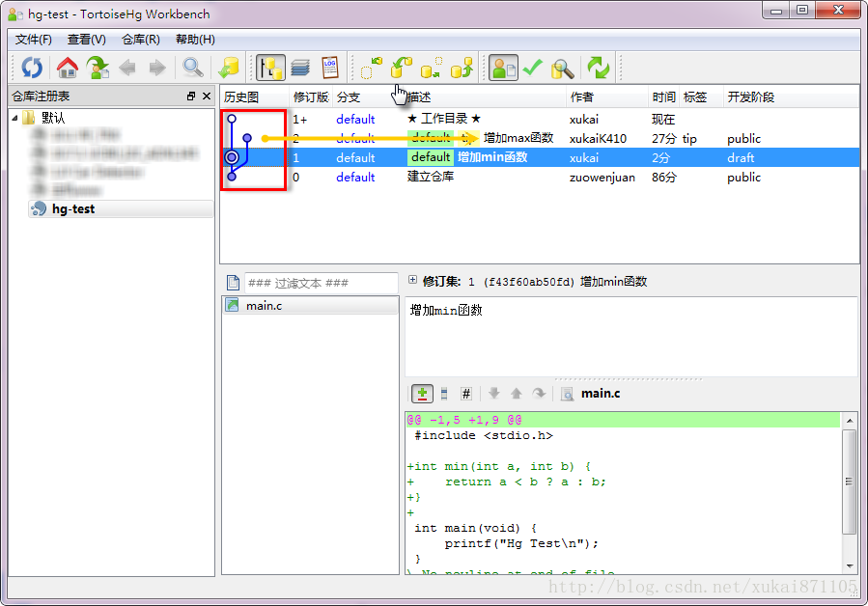Minimize the TortoiseHg Workbench window
Image resolution: width=868 pixels, height=606 pixels.
point(776,10)
